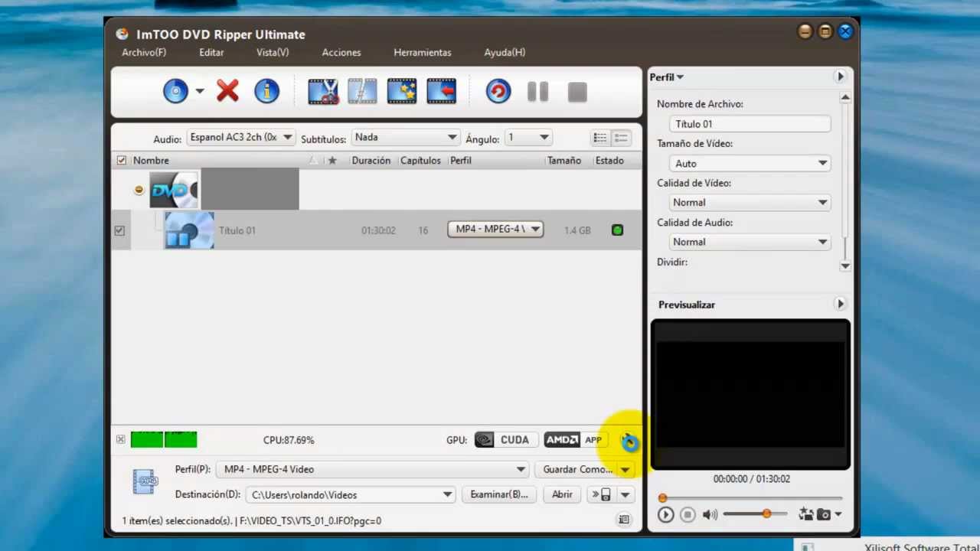
Task: Click the green status indicator of Título 01
Action: click(x=618, y=230)
